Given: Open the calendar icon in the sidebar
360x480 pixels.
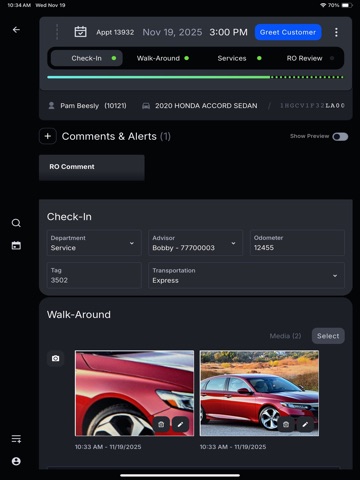Looking at the screenshot, I should [16, 246].
